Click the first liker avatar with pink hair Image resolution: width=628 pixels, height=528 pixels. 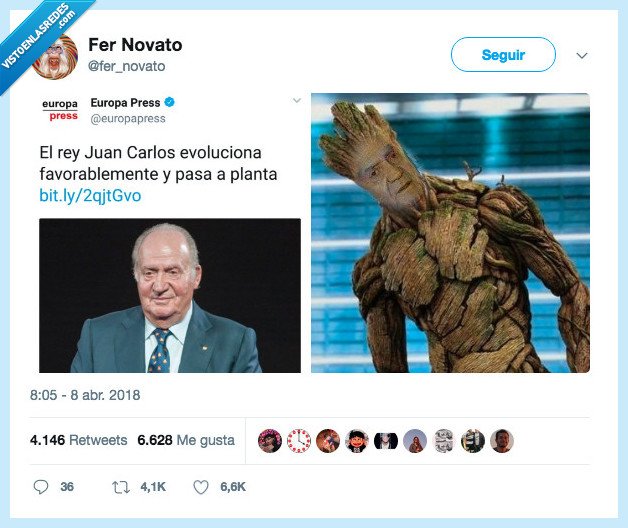click(x=270, y=441)
